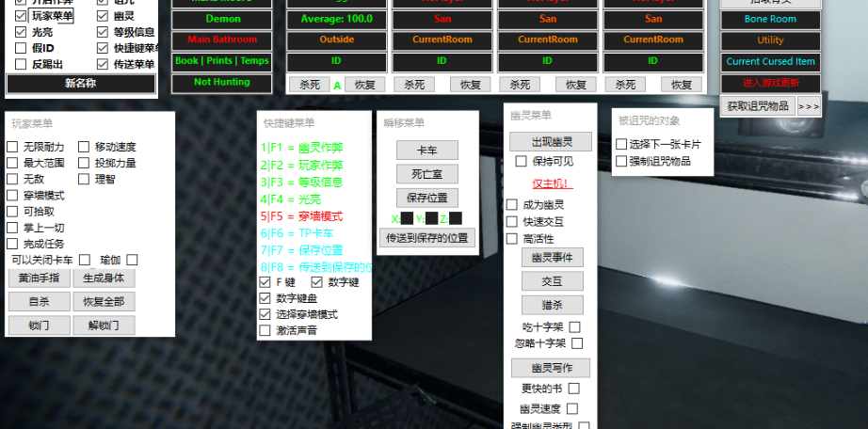The height and width of the screenshot is (429, 868).
Task: Expand the '>>>' button beside 获取诅咒物品
Action: coord(809,106)
